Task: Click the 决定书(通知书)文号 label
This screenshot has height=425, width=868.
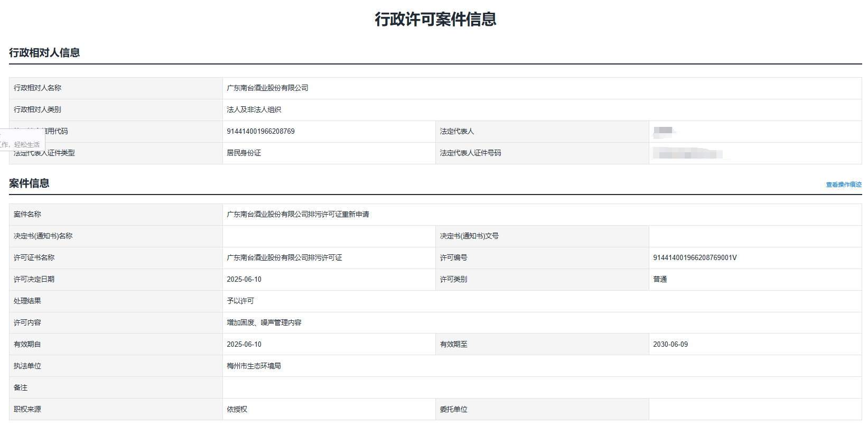Action: [469, 236]
